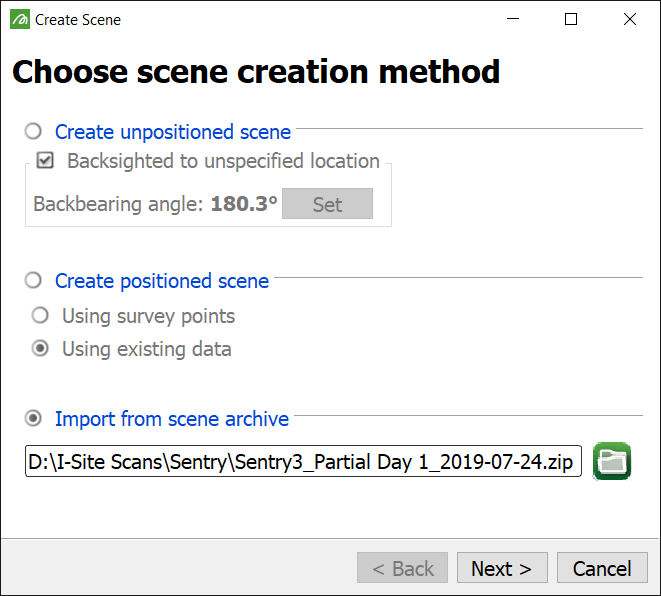
Task: Click the Set backbearing angle button
Action: [x=327, y=204]
